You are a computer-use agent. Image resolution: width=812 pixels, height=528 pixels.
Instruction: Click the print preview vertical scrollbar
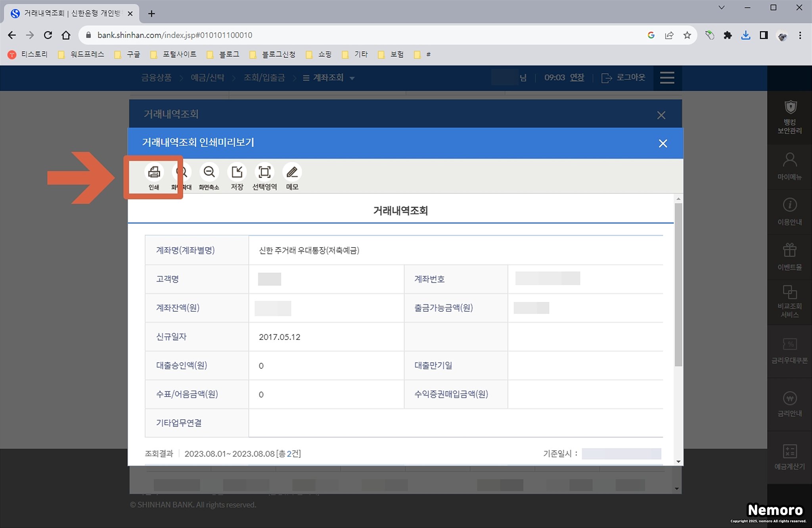click(678, 284)
